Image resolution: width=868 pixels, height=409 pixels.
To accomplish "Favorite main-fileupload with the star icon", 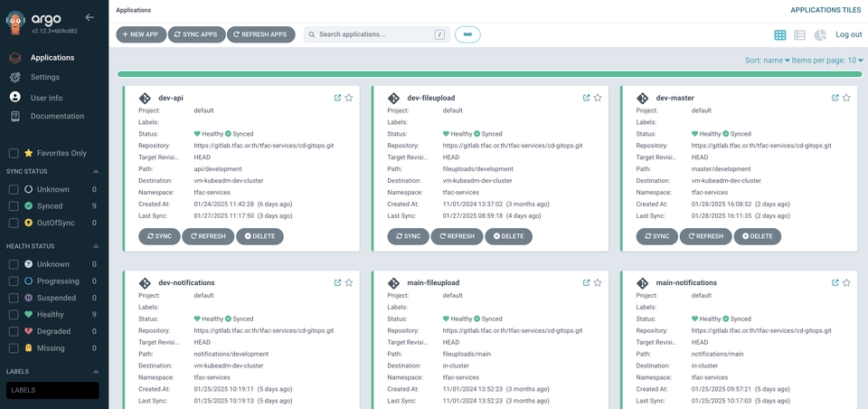I will click(x=598, y=282).
